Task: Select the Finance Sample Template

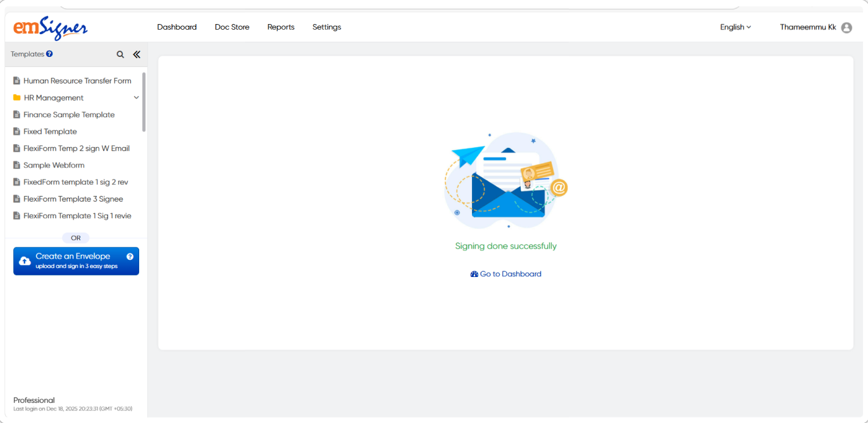Action: [x=69, y=115]
